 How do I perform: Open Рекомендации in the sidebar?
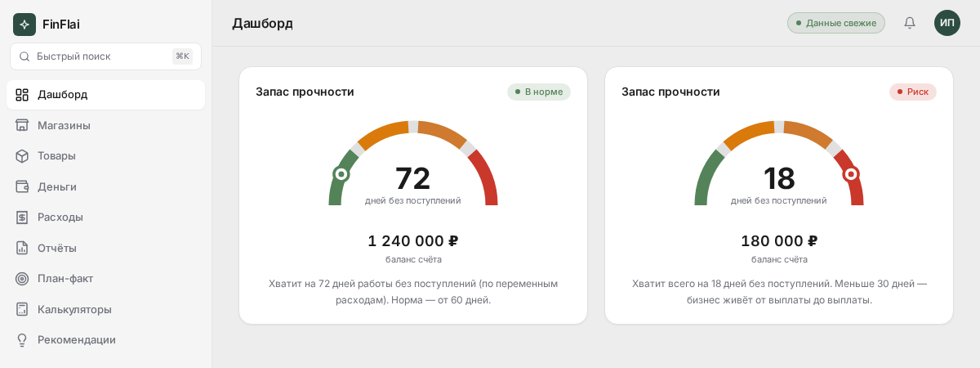tap(105, 340)
